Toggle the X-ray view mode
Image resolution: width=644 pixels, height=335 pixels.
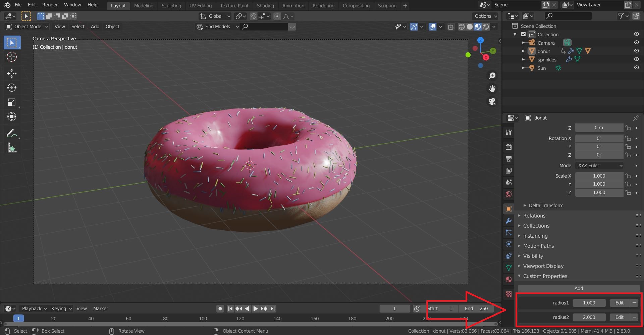451,27
